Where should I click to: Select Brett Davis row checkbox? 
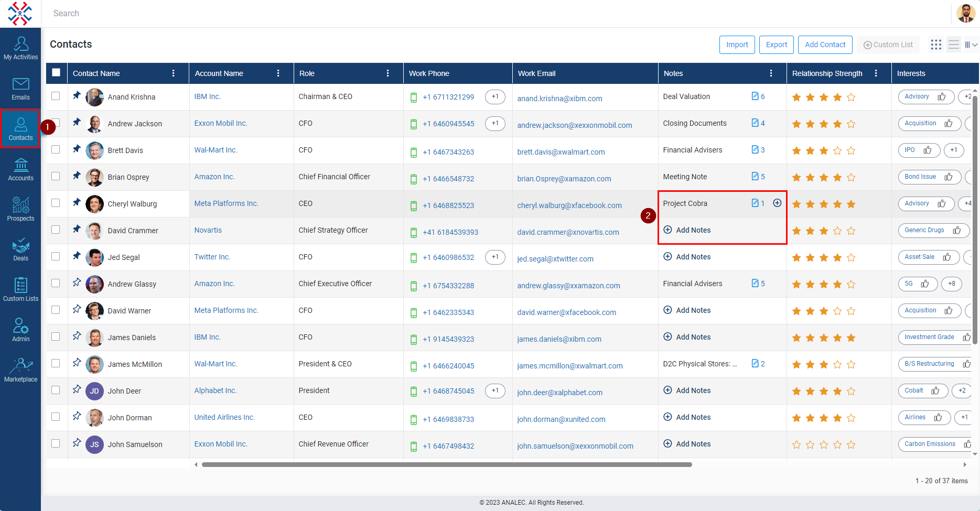(x=56, y=149)
